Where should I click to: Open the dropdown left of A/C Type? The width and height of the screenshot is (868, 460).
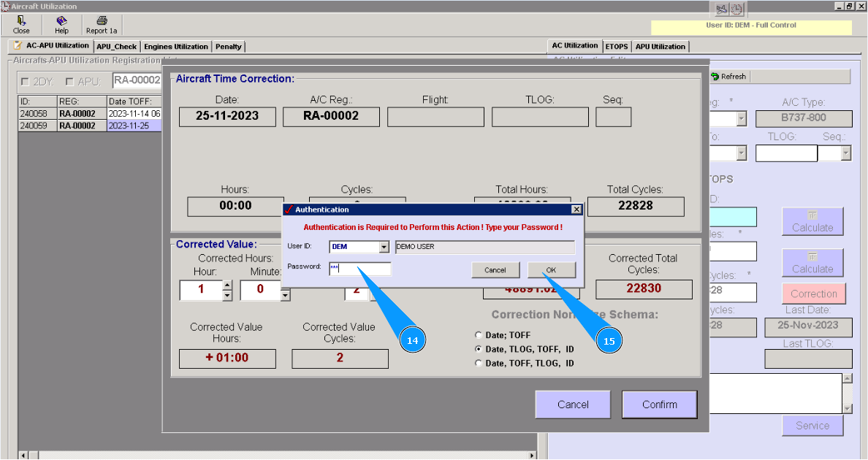click(742, 119)
